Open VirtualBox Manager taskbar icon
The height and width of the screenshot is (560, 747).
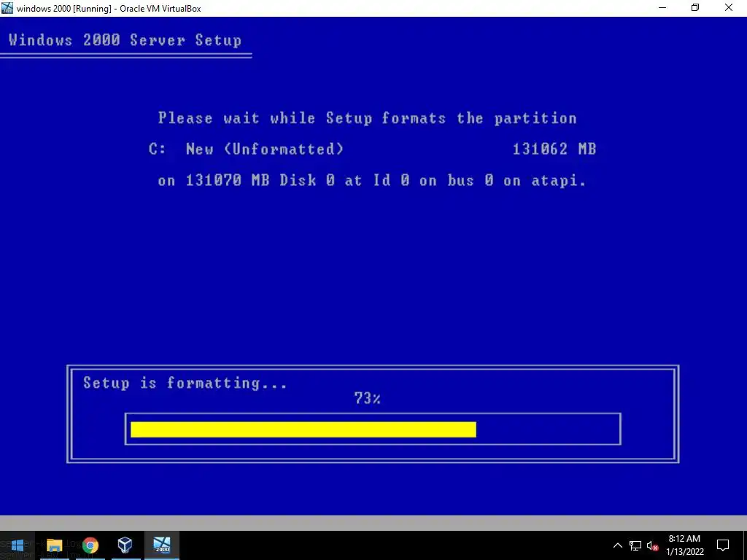[x=125, y=545]
